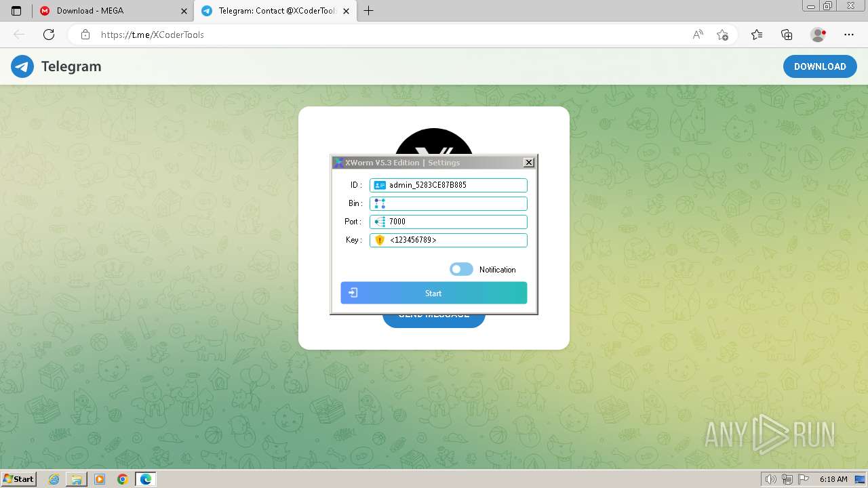Viewport: 868px width, 488px height.
Task: Close the Telegram Contact tab
Action: click(346, 11)
